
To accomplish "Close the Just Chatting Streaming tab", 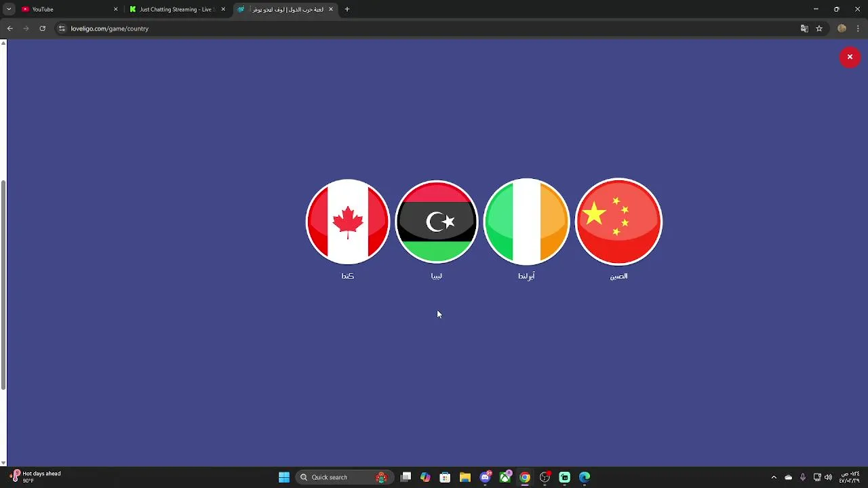I will tap(223, 9).
